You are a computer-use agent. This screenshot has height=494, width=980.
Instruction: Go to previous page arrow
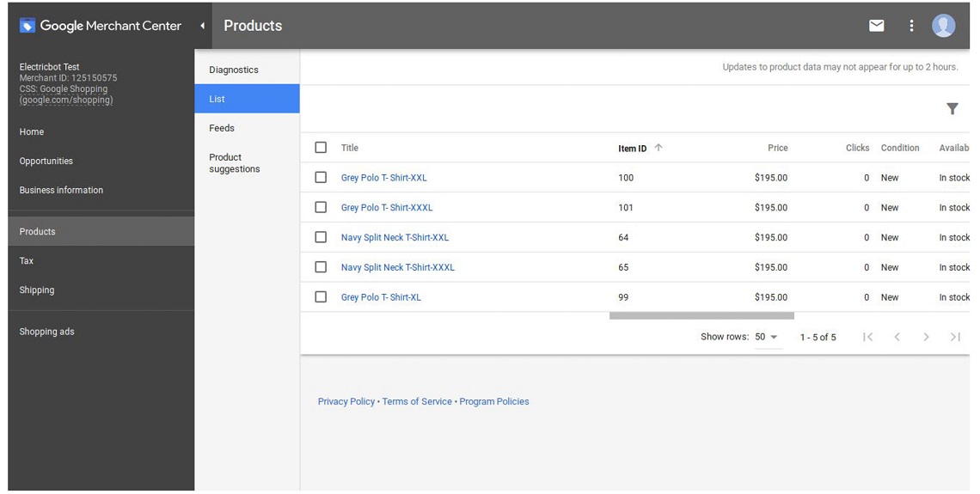coord(897,337)
